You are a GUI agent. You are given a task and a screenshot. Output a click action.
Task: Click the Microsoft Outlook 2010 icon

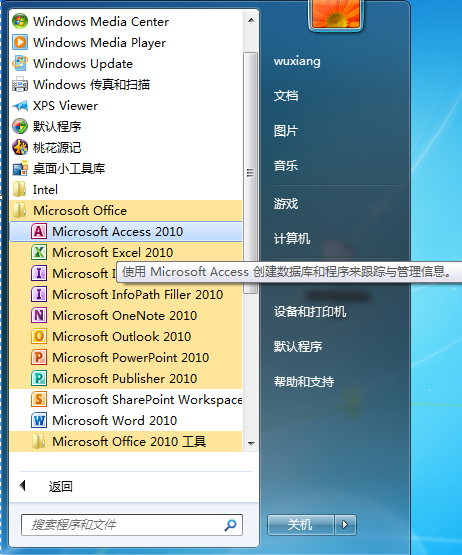39,336
